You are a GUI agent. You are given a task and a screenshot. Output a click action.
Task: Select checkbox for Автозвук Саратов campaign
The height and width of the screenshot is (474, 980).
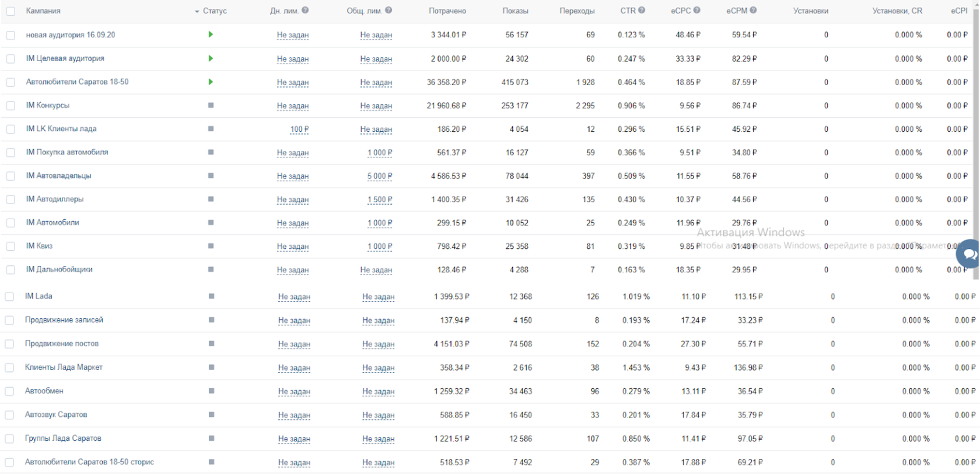tap(9, 415)
